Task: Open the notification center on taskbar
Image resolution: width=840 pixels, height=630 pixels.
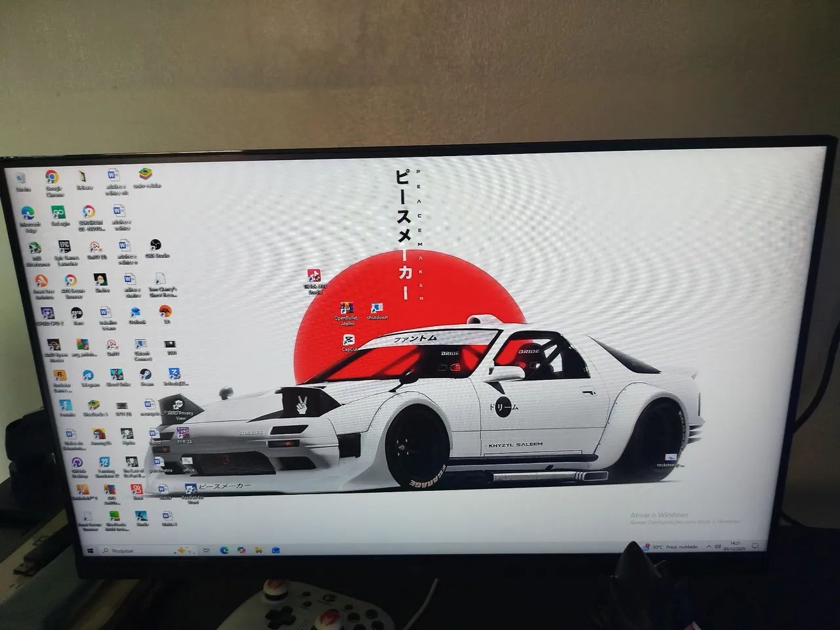Action: (756, 546)
